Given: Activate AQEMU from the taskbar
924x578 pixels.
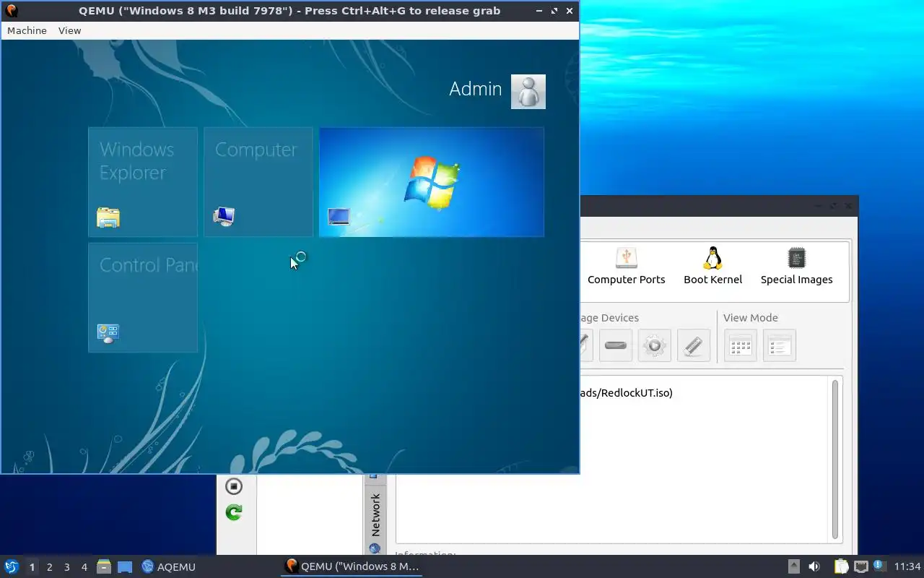Looking at the screenshot, I should pos(169,566).
